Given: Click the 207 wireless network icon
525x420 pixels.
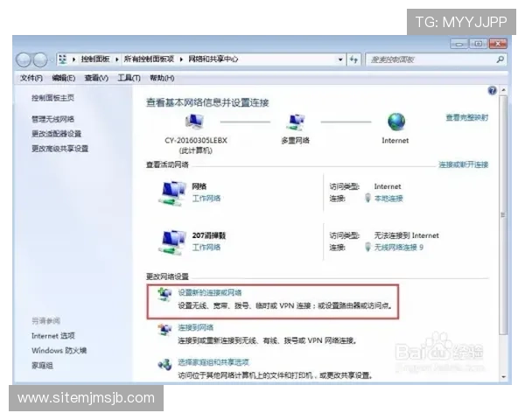Looking at the screenshot, I should click(172, 242).
